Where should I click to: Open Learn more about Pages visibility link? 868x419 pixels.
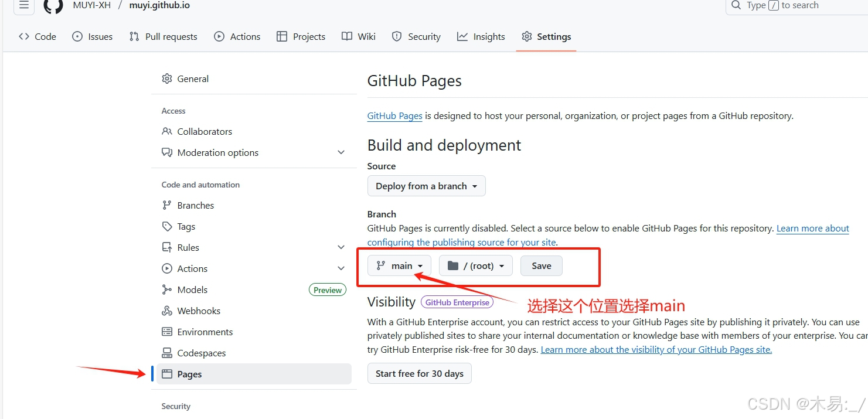click(x=656, y=350)
